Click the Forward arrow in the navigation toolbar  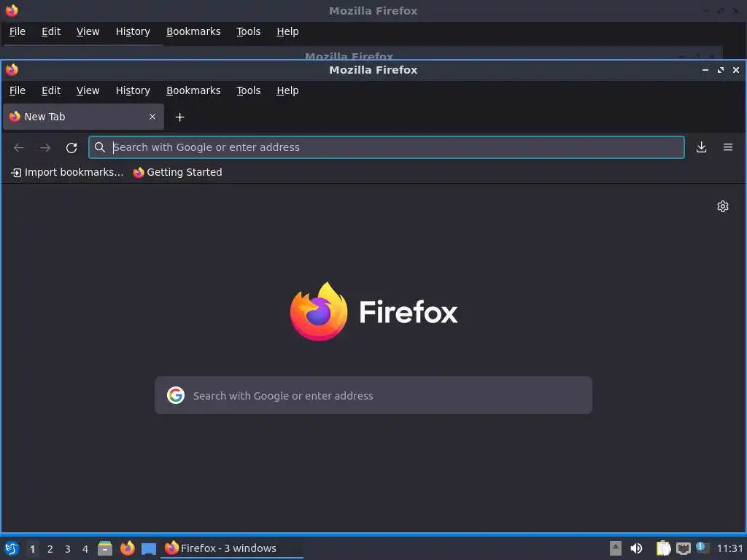click(x=45, y=147)
